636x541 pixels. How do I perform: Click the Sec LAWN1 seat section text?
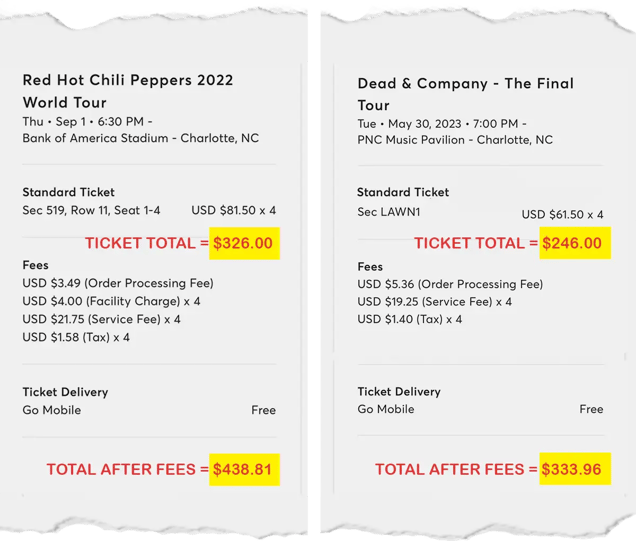[x=389, y=212]
